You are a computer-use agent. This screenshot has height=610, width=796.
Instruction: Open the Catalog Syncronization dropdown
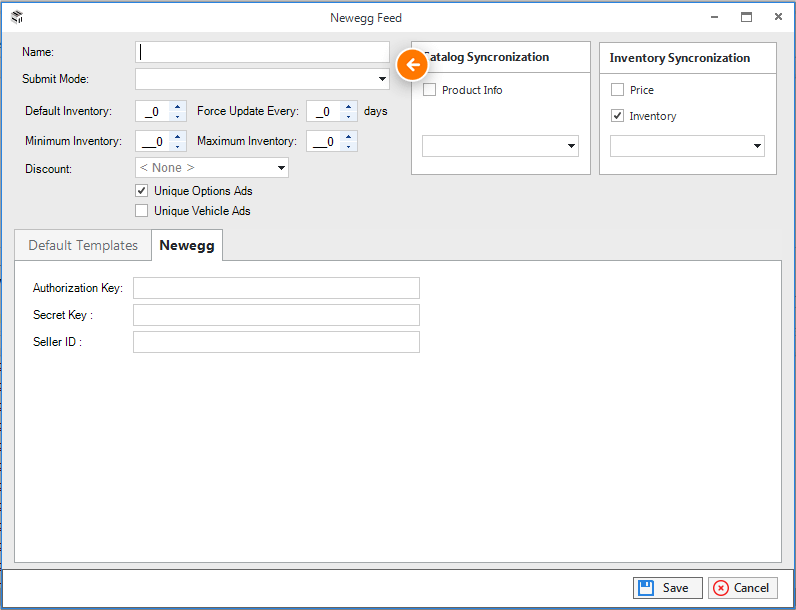point(500,146)
